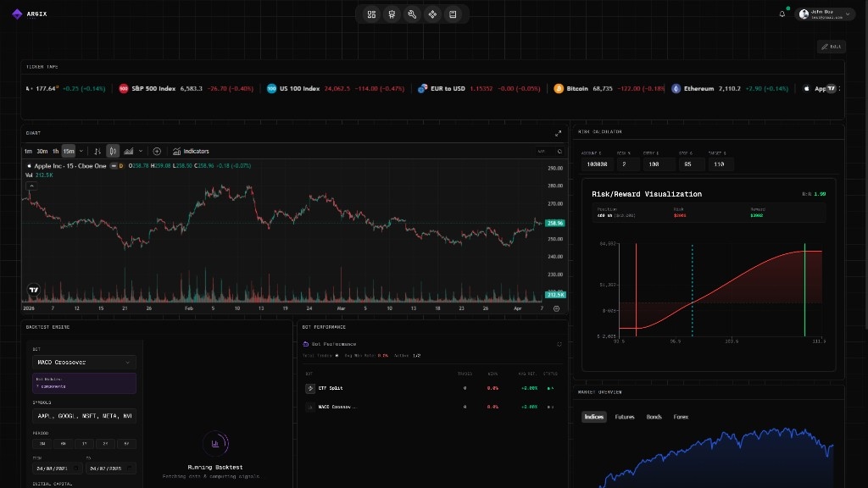The width and height of the screenshot is (868, 488).
Task: Expand the chart interval dropdown arrow
Action: [81, 151]
